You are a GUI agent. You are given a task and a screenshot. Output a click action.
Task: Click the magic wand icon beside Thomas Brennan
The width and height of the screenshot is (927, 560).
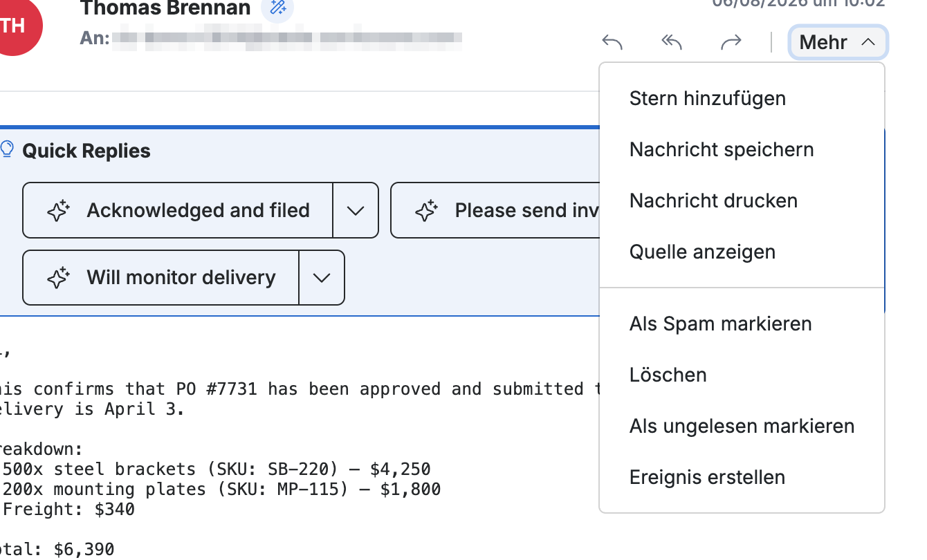[x=277, y=8]
